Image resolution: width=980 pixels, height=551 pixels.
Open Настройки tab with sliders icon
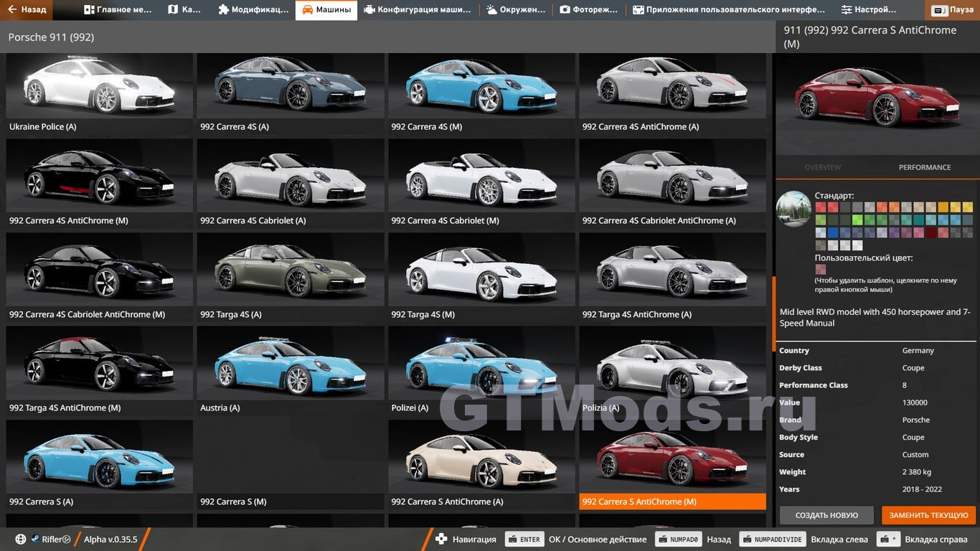coord(869,10)
